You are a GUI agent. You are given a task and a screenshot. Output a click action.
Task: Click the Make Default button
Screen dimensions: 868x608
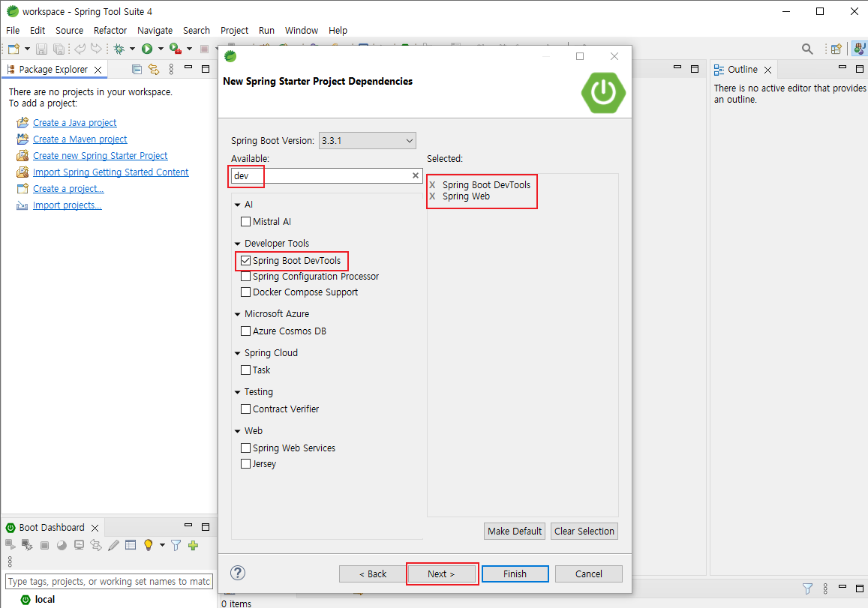pos(514,531)
